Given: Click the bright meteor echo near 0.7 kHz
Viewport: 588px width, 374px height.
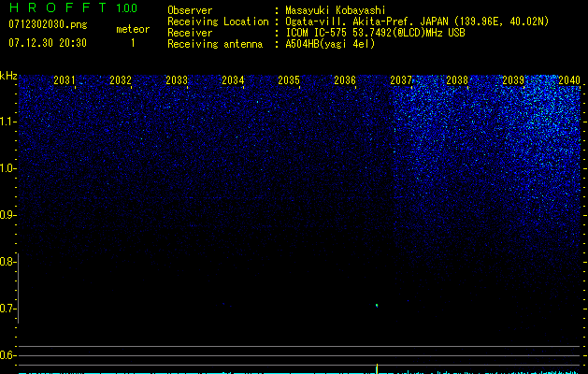Looking at the screenshot, I should [377, 306].
